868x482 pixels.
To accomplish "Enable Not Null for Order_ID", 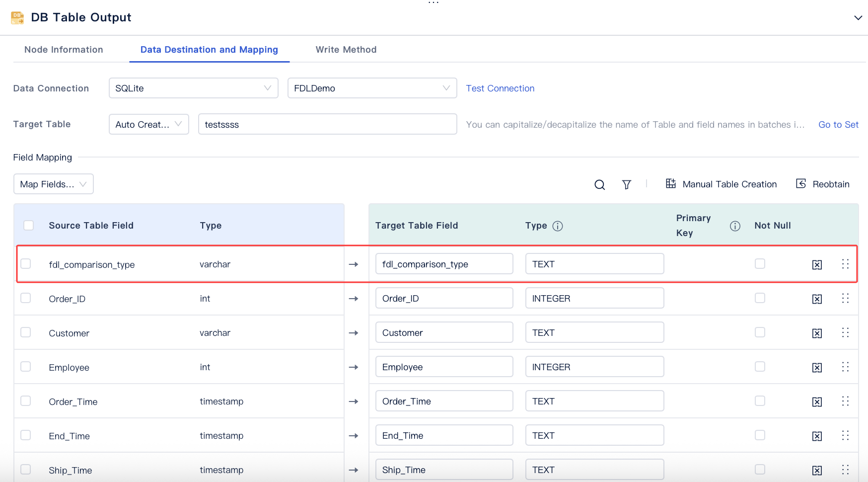I will pyautogui.click(x=760, y=298).
